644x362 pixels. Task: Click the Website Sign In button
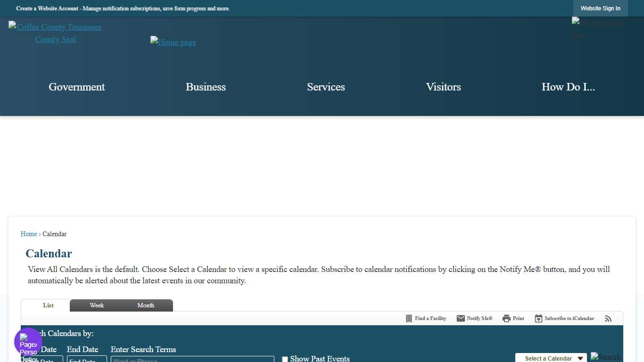pos(600,8)
